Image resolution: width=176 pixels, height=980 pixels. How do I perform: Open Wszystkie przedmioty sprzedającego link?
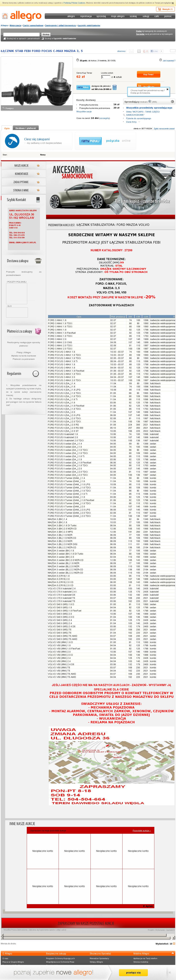149,108
